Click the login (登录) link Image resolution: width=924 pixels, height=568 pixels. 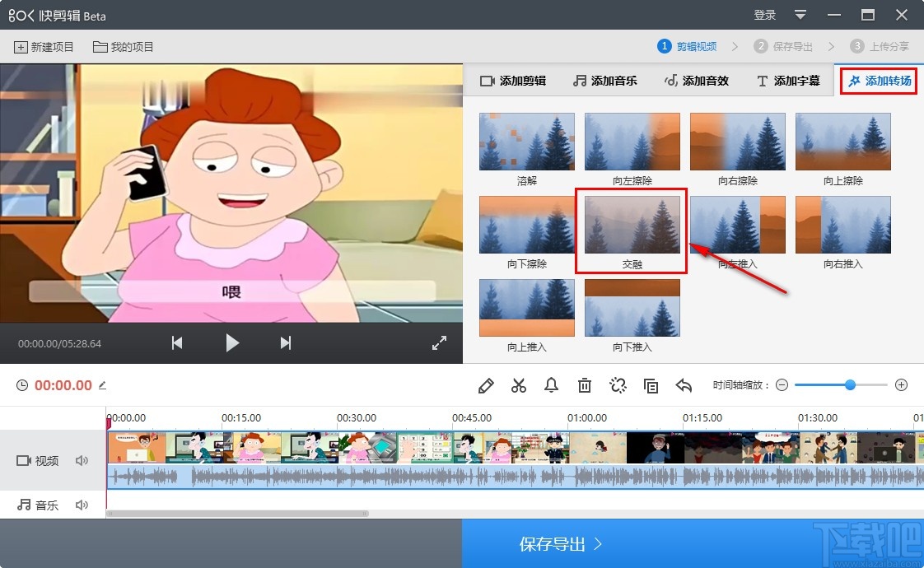point(765,15)
